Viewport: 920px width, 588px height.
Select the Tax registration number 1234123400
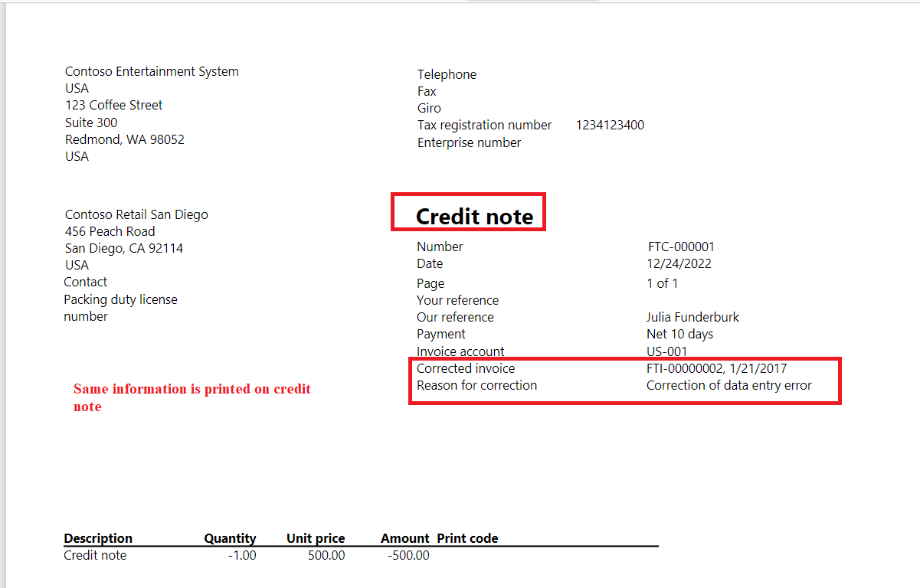pyautogui.click(x=610, y=124)
